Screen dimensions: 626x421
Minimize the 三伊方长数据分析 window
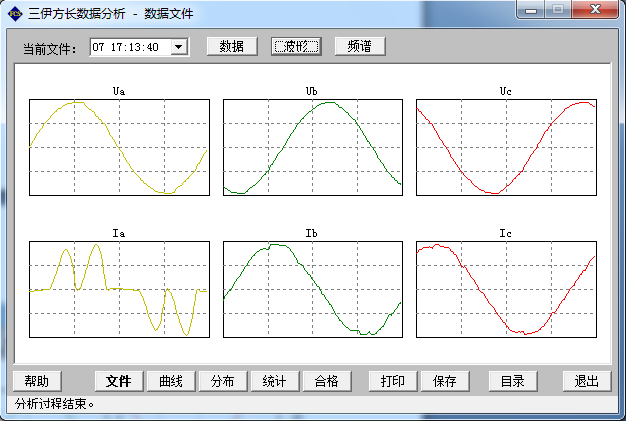[x=531, y=10]
